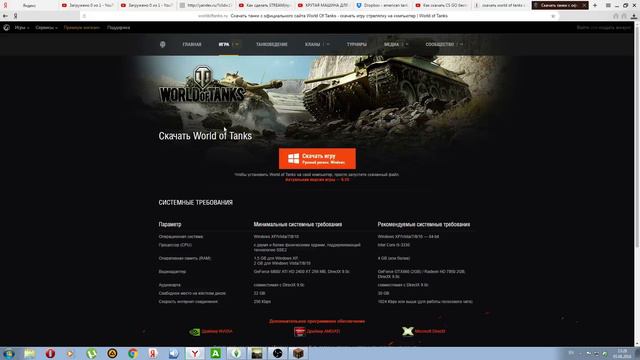This screenshot has width=640, height=360.
Task: Expand the МЕДИА dropdown arrow
Action: 407,44
